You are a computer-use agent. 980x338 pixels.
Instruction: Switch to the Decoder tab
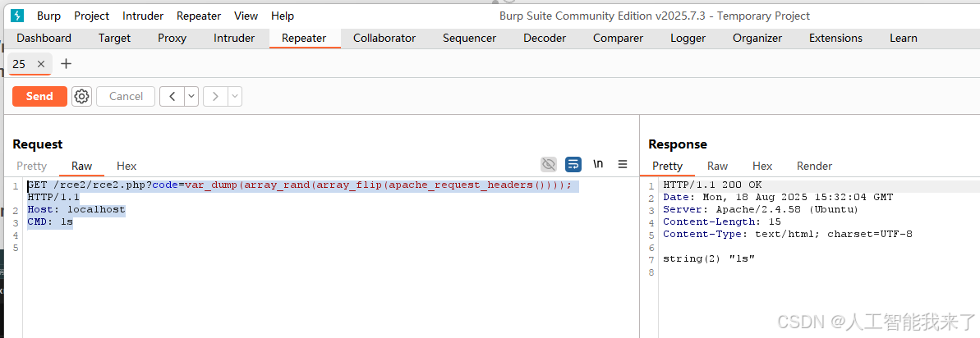tap(545, 38)
